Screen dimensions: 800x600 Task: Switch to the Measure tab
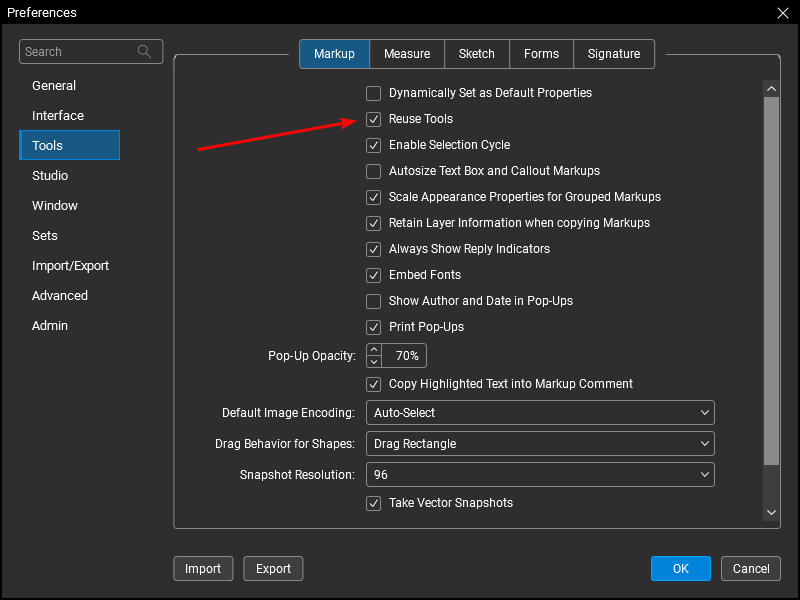pos(407,54)
